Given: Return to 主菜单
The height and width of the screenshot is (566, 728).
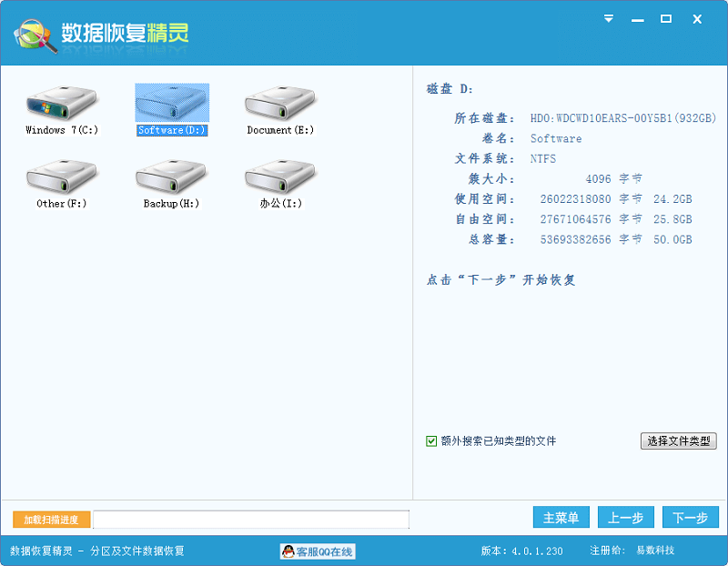Looking at the screenshot, I should tap(561, 517).
